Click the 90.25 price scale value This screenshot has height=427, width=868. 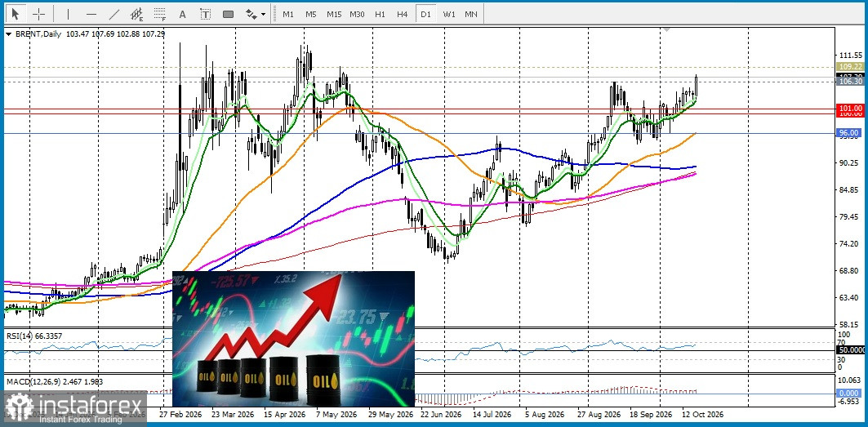(x=850, y=162)
